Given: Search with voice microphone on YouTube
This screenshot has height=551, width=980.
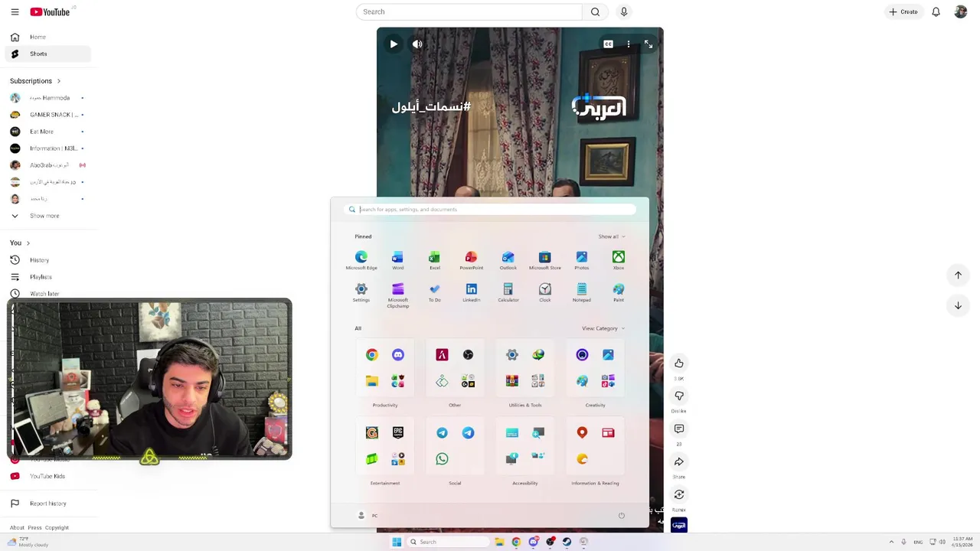Looking at the screenshot, I should point(624,11).
